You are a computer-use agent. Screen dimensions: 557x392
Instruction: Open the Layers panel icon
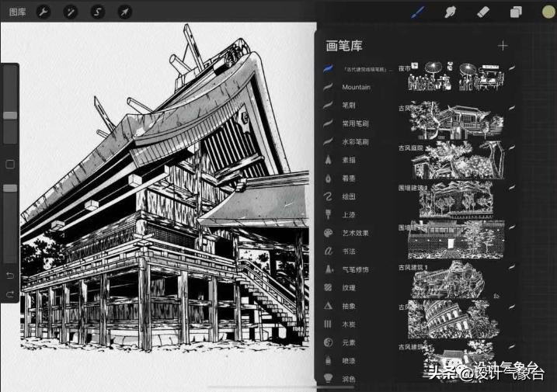[516, 12]
